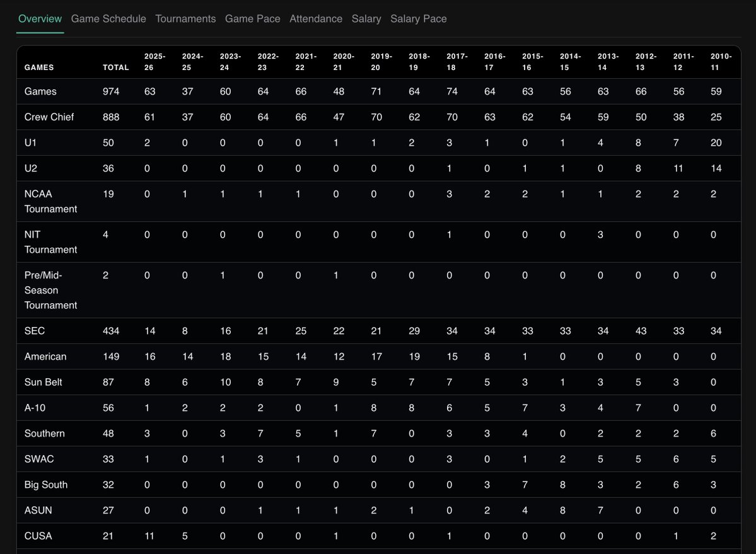Click the American 2023-24 value 18
Viewport: 756px width, 554px height.
click(x=225, y=357)
